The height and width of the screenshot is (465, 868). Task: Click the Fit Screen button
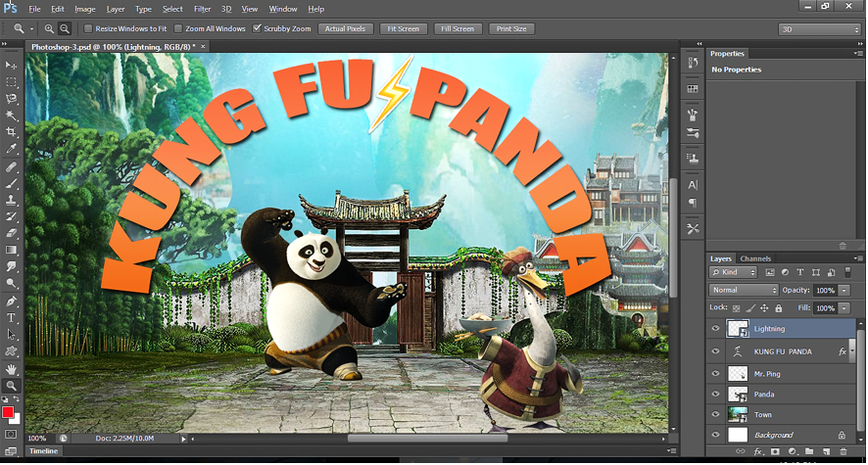(x=403, y=28)
